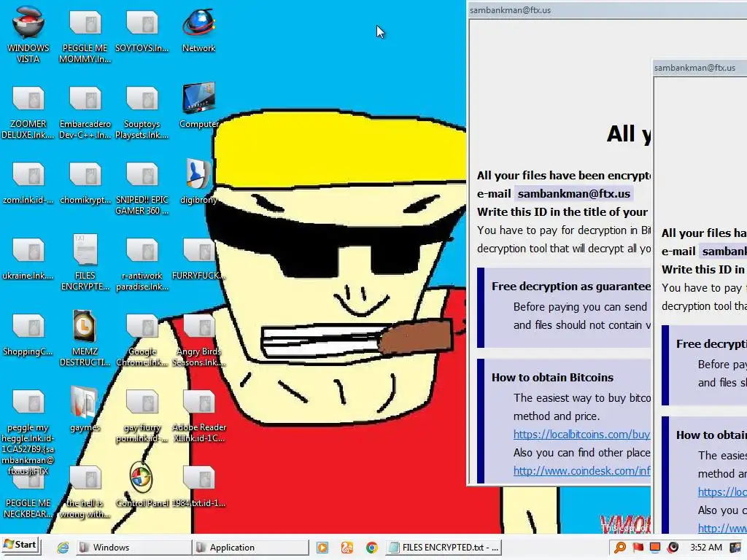
Task: Launch the orange UC Browser taskbar icon
Action: (x=347, y=548)
